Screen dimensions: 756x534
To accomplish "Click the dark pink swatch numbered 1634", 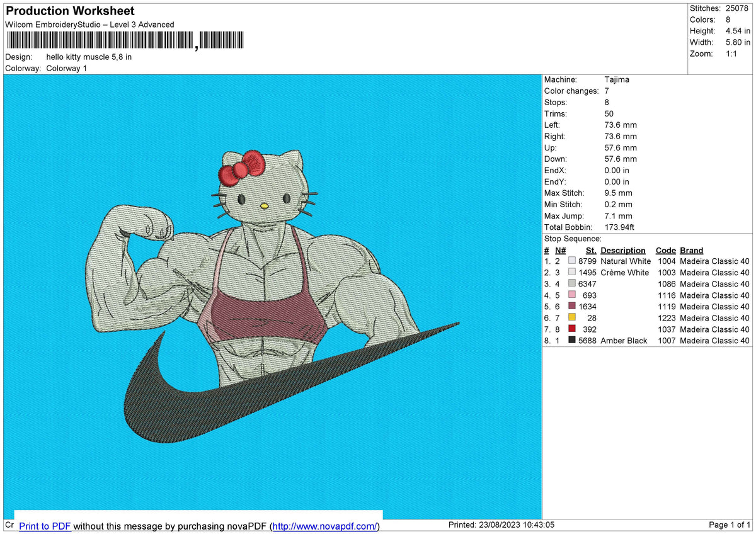I will coord(573,307).
